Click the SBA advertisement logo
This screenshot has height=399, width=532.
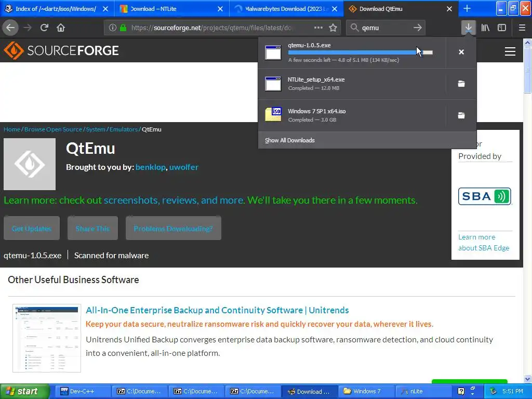[485, 196]
